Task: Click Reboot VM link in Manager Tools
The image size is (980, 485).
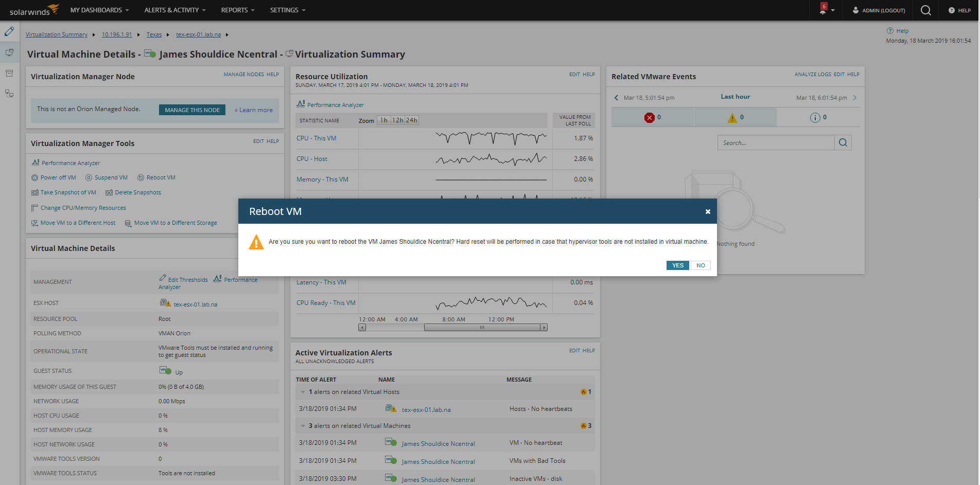Action: (x=161, y=178)
